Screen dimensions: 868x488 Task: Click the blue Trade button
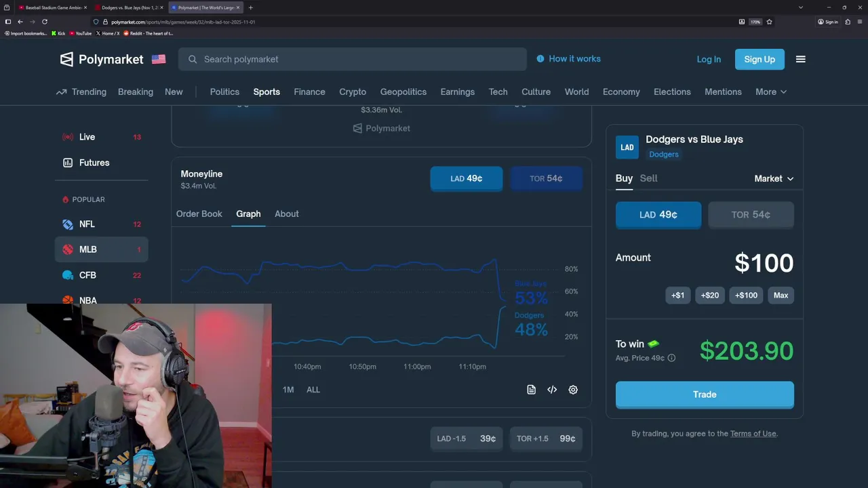705,394
